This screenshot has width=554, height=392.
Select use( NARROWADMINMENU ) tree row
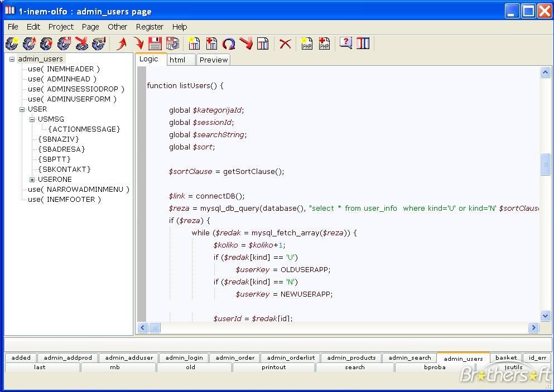[x=79, y=190]
